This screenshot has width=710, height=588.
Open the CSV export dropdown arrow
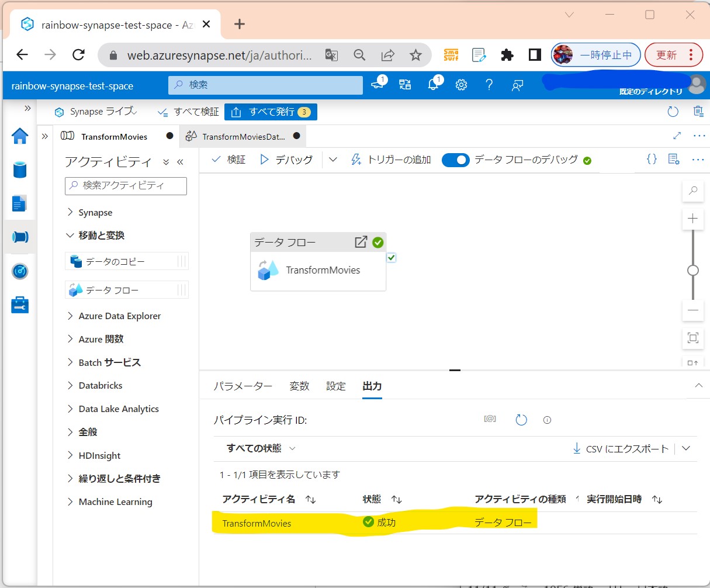(686, 448)
